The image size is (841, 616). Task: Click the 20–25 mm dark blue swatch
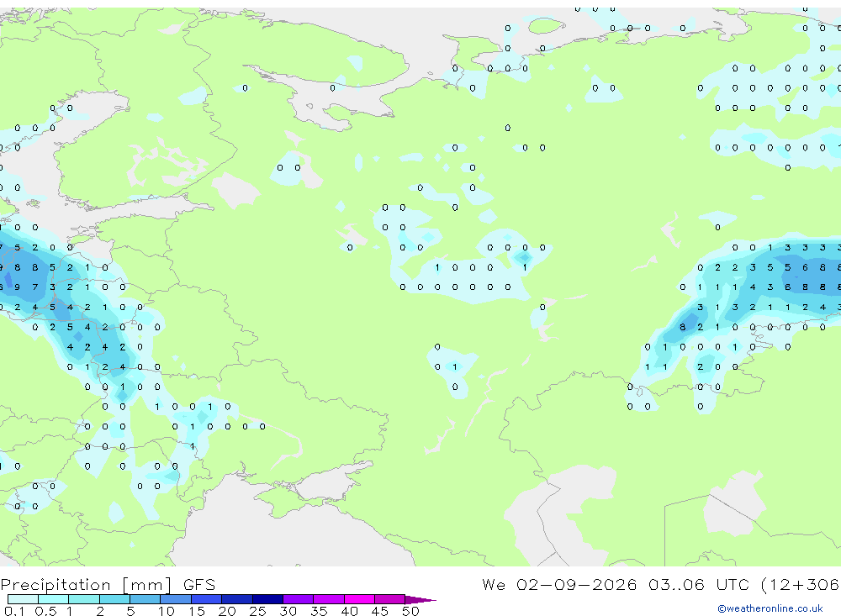click(237, 599)
